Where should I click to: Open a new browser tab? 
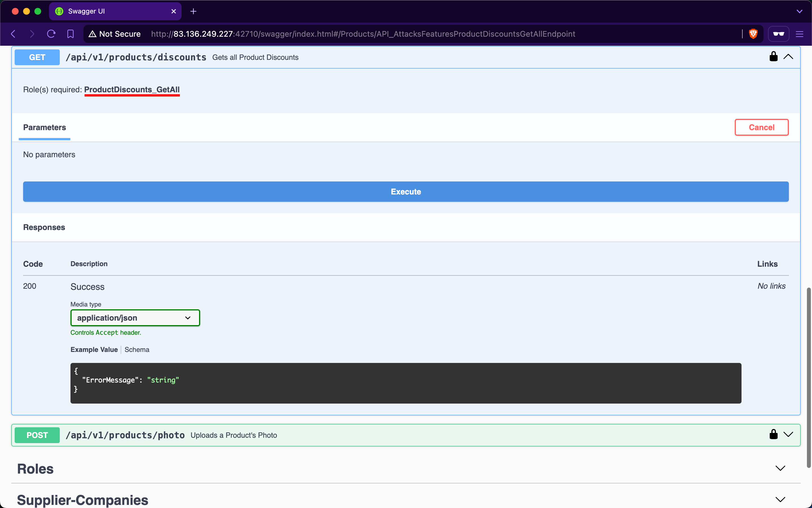point(193,11)
